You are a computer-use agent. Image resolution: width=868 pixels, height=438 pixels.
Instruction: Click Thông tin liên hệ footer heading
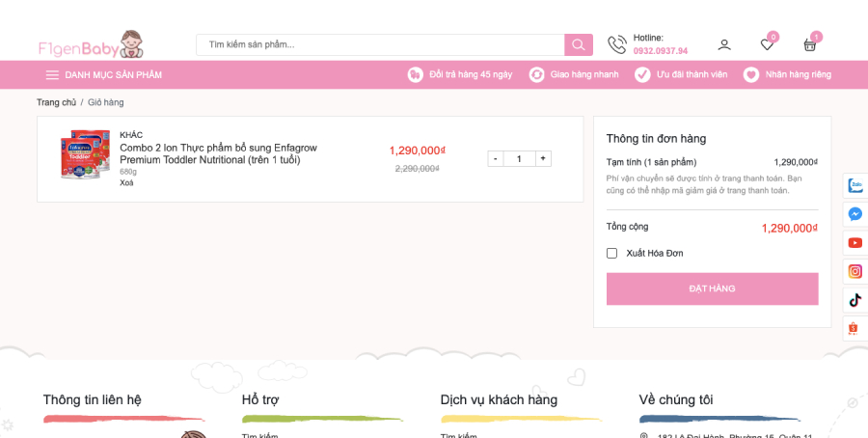coord(92,399)
